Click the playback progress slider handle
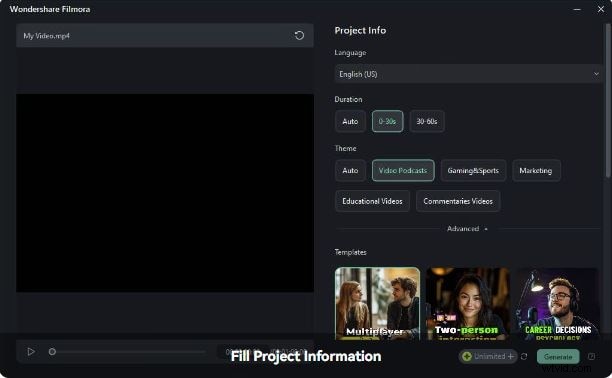This screenshot has width=612, height=378. (x=52, y=352)
